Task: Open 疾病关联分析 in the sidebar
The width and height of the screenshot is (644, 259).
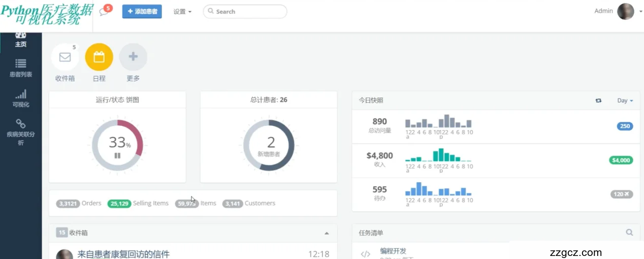Action: (x=21, y=131)
